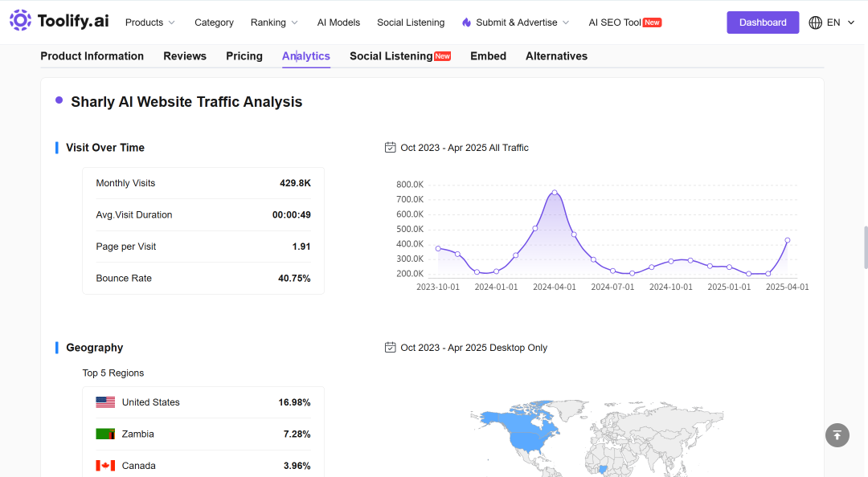
Task: Click the Top 5 Regions label
Action: [x=113, y=373]
